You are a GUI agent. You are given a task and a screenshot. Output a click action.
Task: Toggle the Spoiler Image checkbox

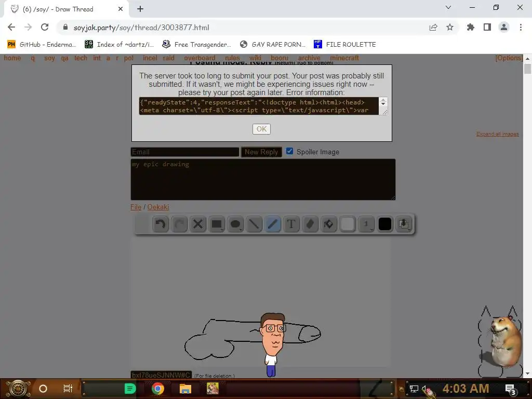(x=289, y=151)
